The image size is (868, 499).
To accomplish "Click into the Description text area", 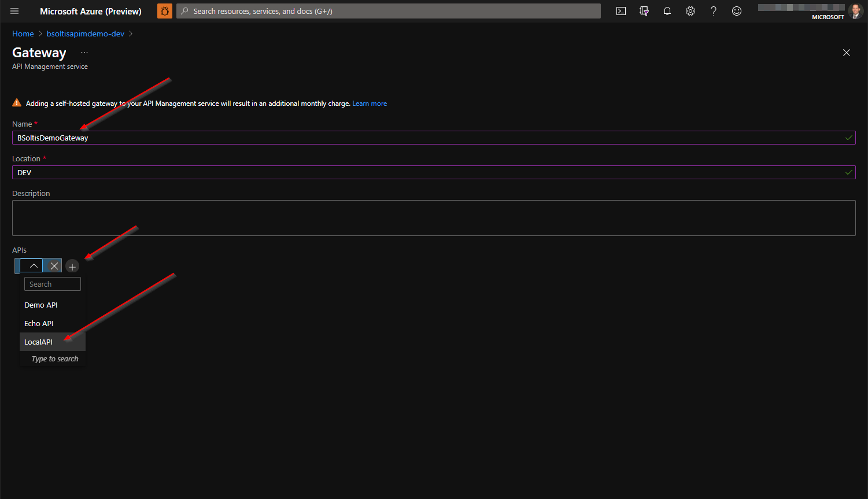I will pyautogui.click(x=434, y=218).
